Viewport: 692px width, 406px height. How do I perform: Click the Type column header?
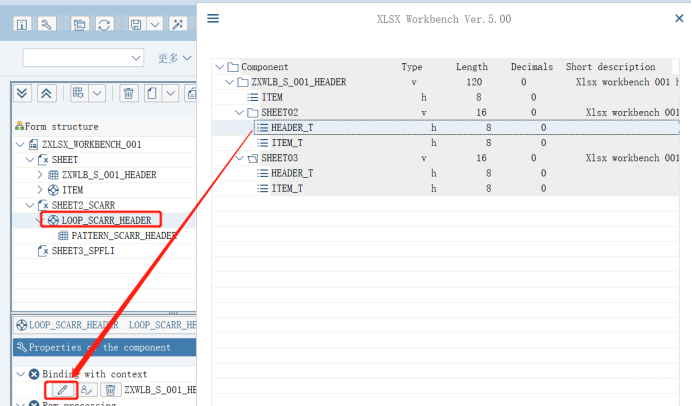pyautogui.click(x=412, y=67)
